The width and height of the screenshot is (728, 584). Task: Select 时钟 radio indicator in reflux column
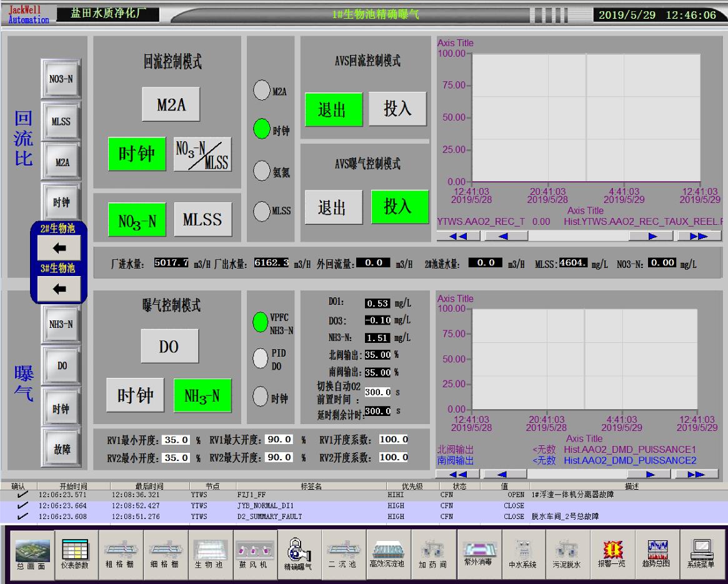pyautogui.click(x=262, y=129)
